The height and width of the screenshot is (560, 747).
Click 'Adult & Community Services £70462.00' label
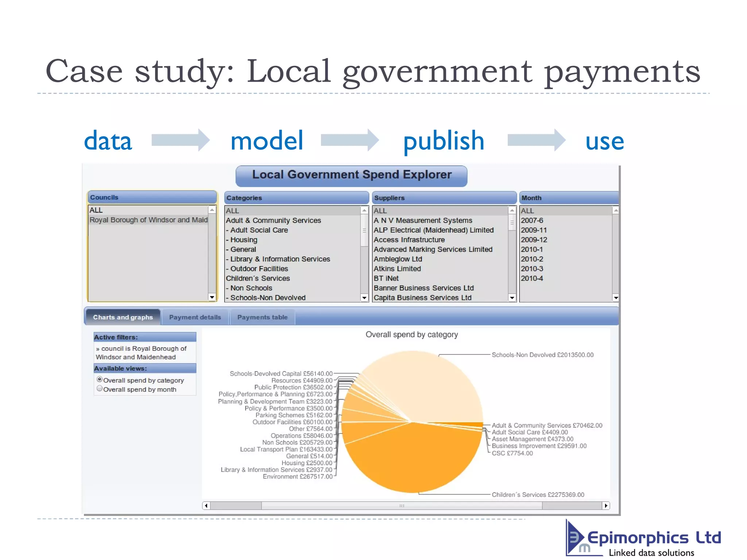pyautogui.click(x=547, y=425)
